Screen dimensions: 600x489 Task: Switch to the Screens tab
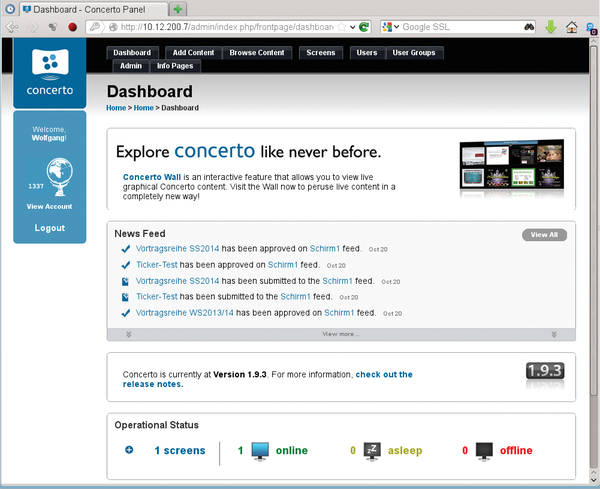320,53
